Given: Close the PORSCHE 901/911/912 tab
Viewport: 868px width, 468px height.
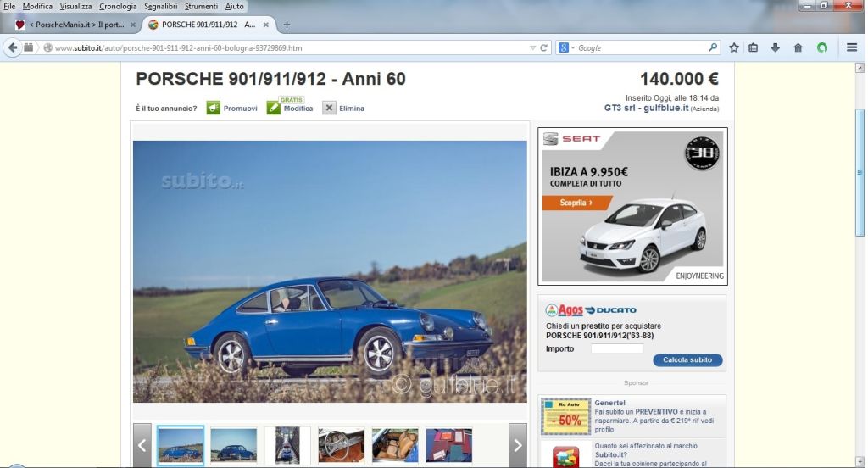Looking at the screenshot, I should click(265, 25).
